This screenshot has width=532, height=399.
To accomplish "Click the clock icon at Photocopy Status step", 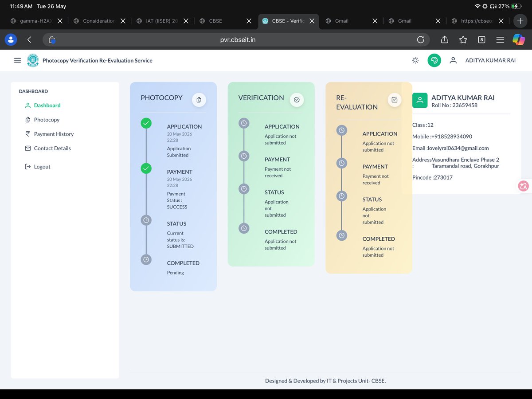I will point(146,220).
